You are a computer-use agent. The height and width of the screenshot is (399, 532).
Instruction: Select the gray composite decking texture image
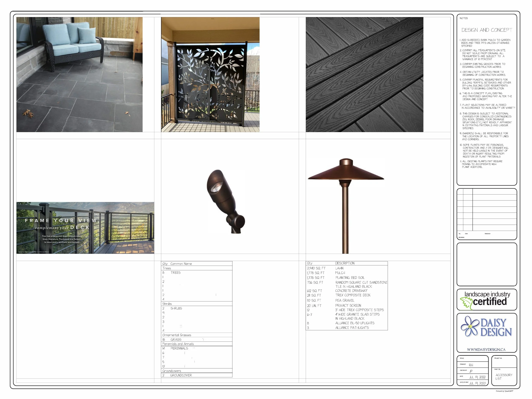364,74
